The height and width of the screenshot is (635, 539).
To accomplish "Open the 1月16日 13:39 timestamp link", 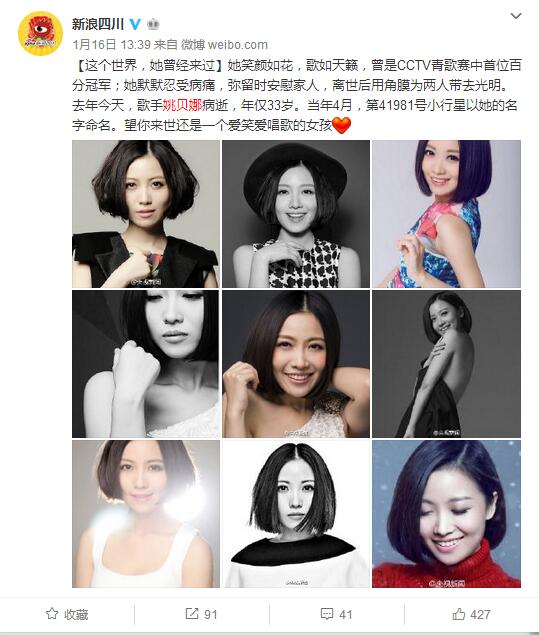I will pyautogui.click(x=112, y=45).
